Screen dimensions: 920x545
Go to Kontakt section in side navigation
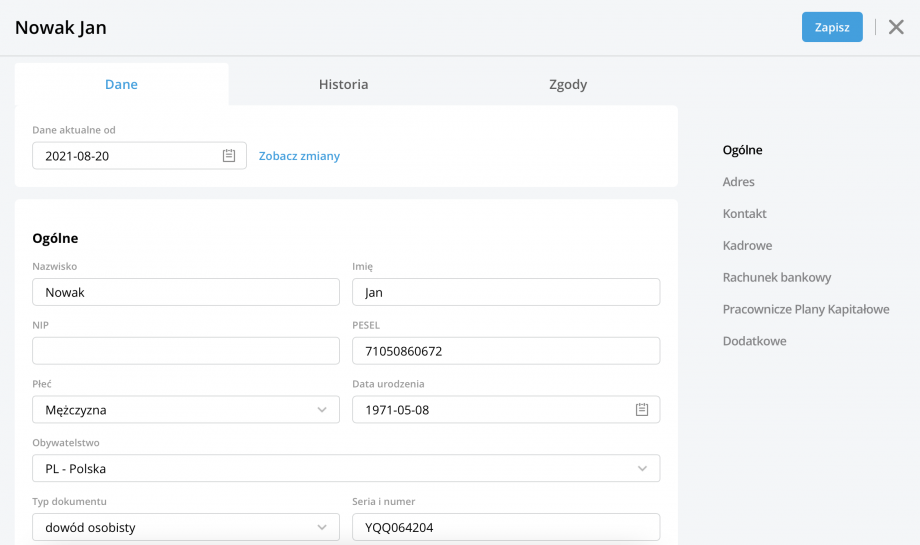(x=744, y=214)
